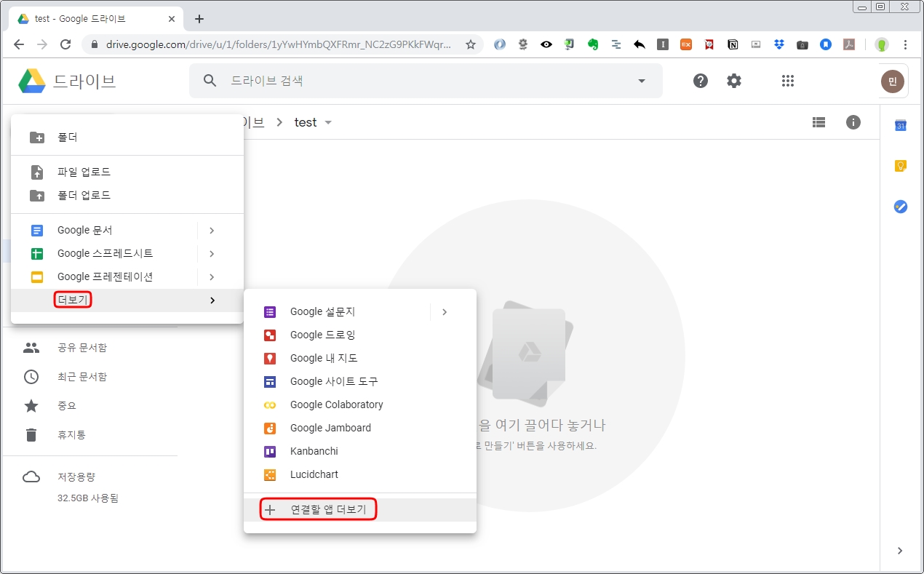The image size is (924, 574).
Task: Click the browser address bar URL
Action: pyautogui.click(x=278, y=44)
